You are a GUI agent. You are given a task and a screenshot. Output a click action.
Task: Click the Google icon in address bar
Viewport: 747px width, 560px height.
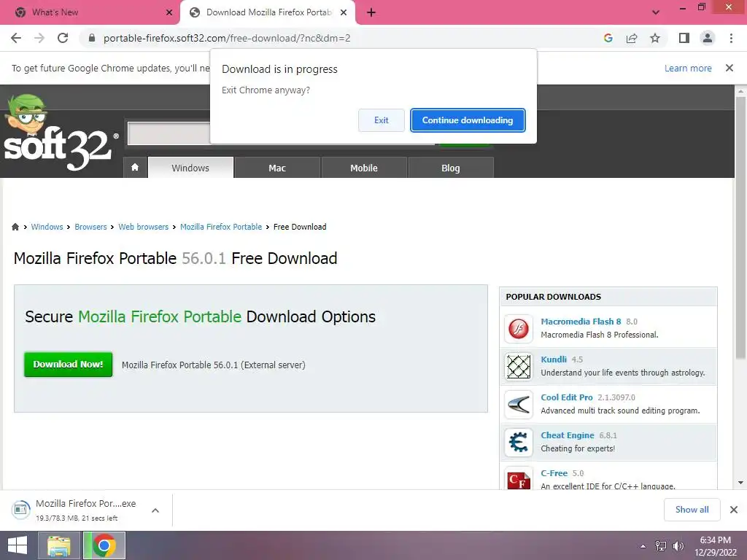point(608,38)
